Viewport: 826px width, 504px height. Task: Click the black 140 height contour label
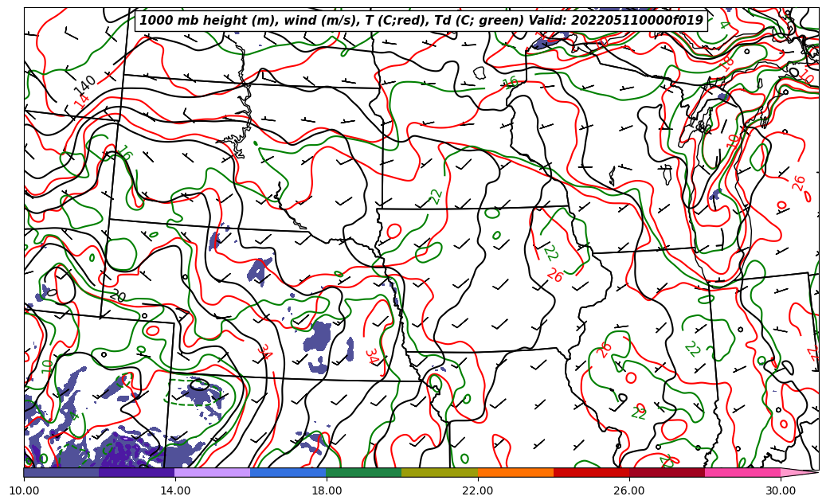[84, 84]
